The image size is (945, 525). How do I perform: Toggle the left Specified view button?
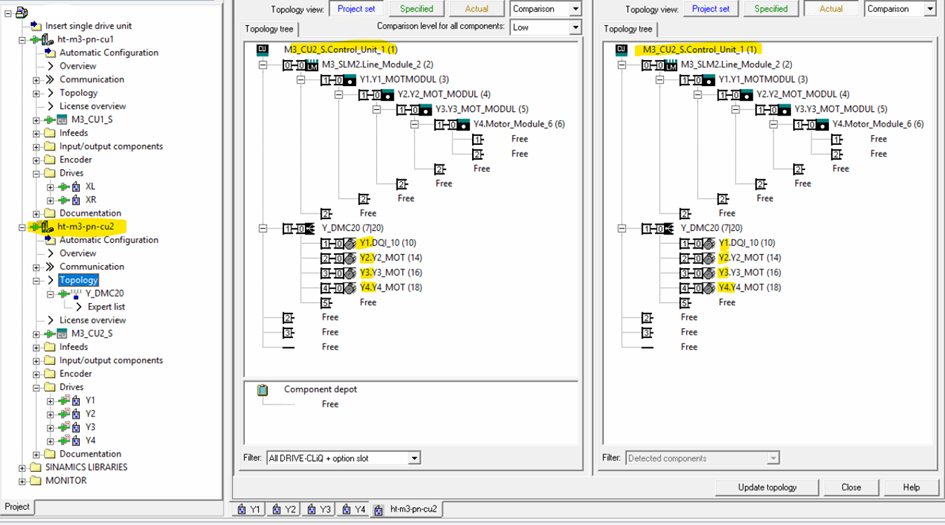(416, 8)
